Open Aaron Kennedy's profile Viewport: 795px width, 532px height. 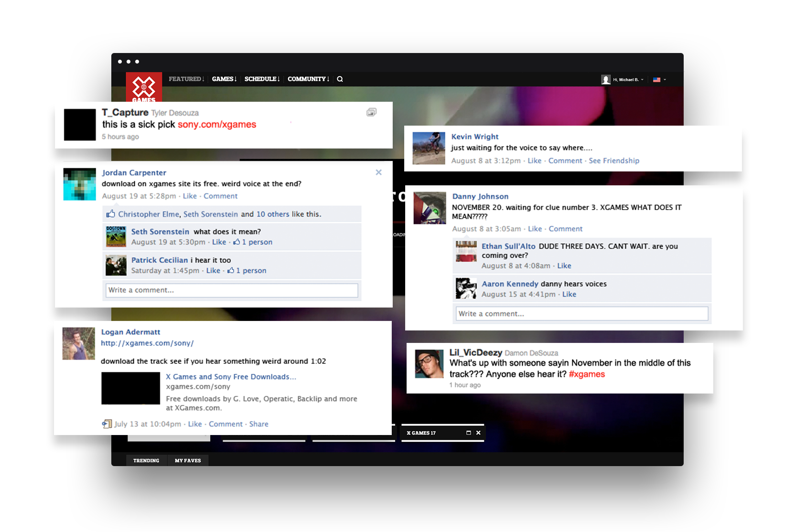coord(510,284)
